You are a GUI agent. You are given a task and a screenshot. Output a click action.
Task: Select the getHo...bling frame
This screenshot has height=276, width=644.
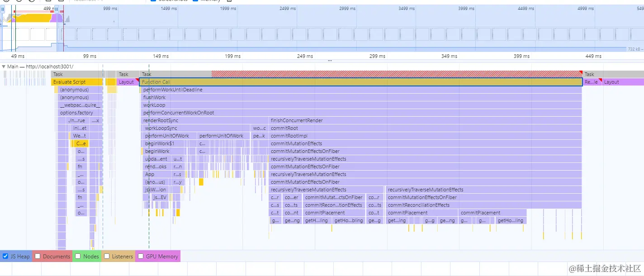pos(348,220)
